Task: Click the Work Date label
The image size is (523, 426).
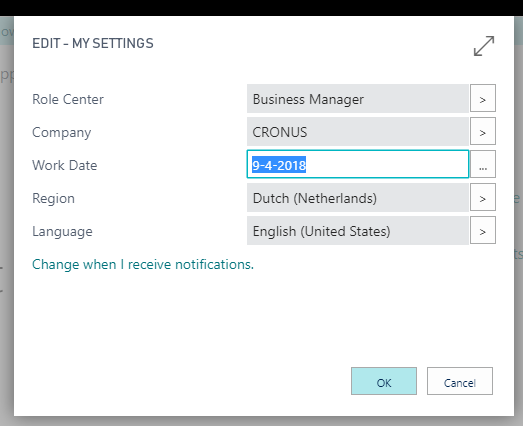Action: (x=64, y=165)
